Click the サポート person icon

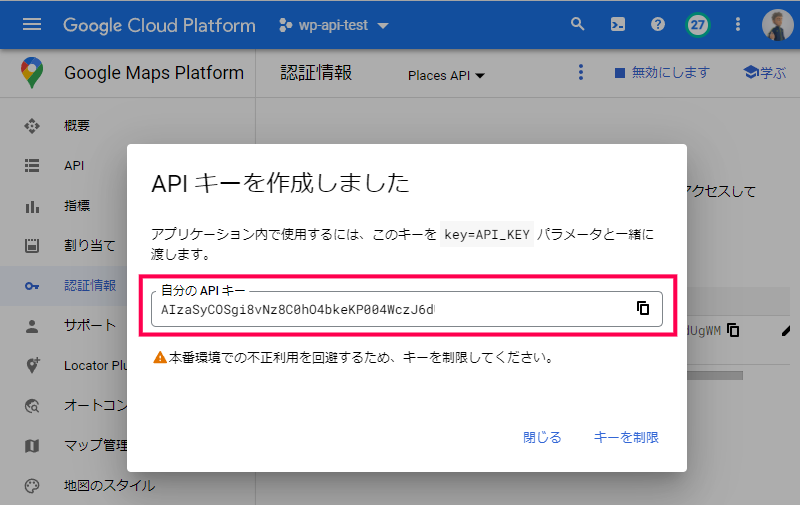point(32,326)
